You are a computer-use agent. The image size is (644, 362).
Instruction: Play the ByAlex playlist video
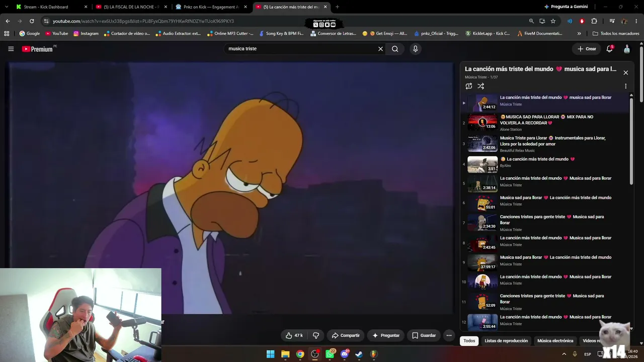(x=482, y=164)
